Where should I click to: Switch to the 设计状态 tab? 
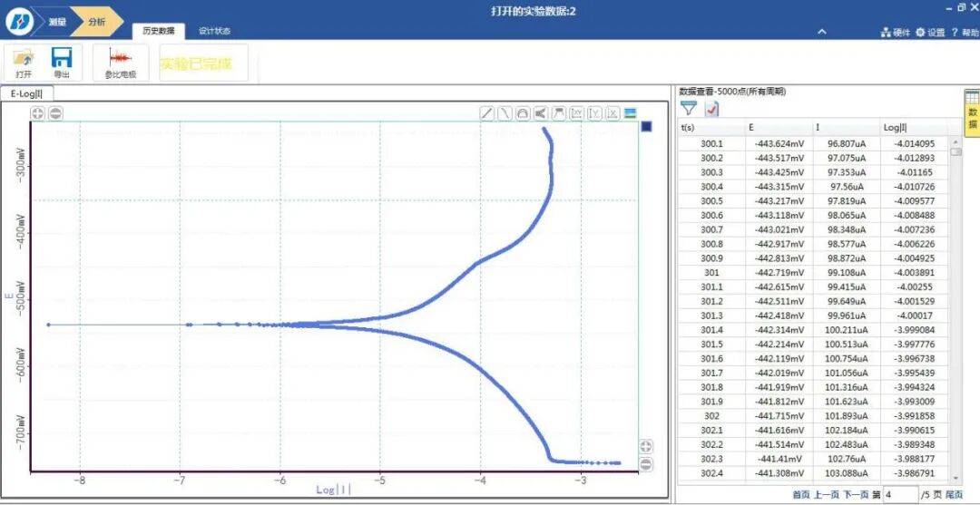214,31
